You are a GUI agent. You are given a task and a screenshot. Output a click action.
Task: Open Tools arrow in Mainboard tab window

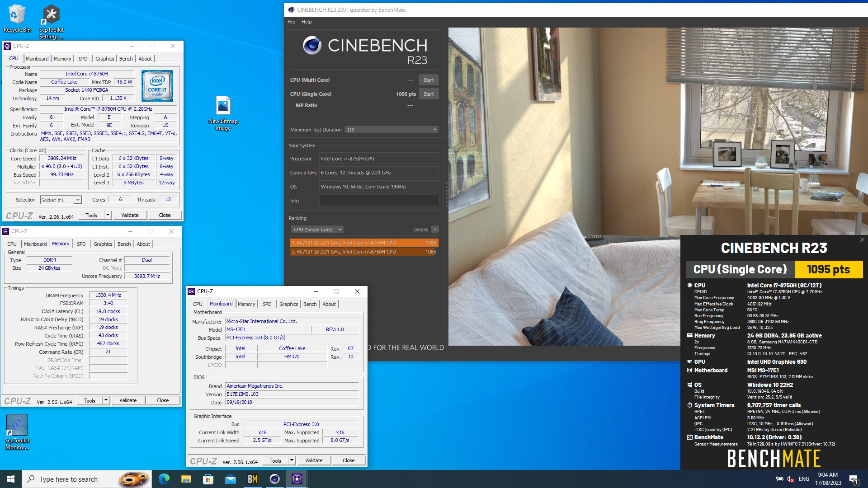tap(292, 460)
